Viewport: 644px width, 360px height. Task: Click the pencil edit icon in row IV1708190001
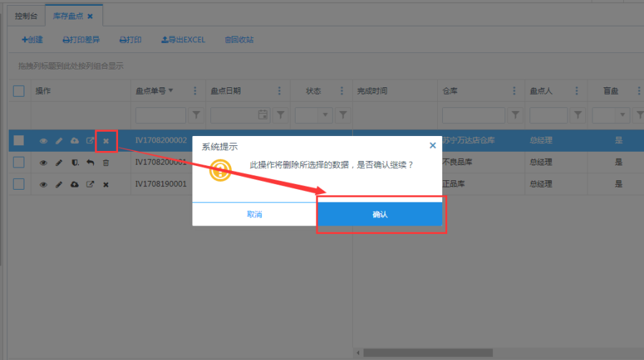pyautogui.click(x=59, y=185)
